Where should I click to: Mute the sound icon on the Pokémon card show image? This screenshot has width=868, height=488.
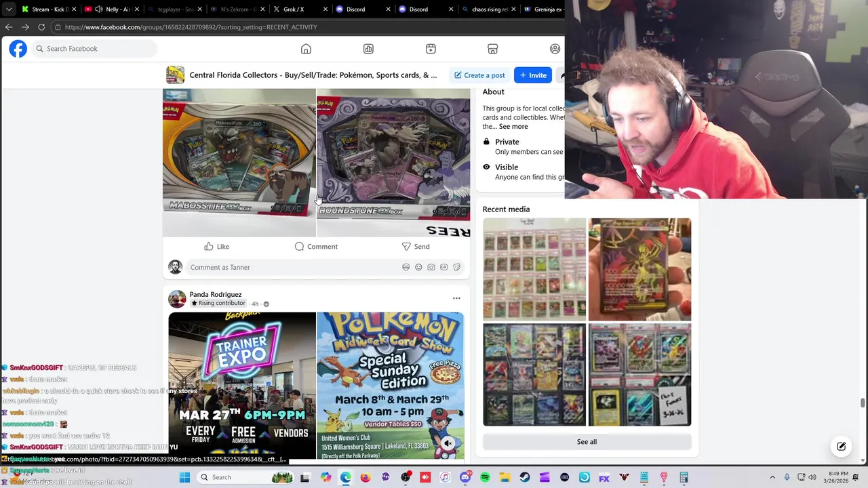click(448, 444)
